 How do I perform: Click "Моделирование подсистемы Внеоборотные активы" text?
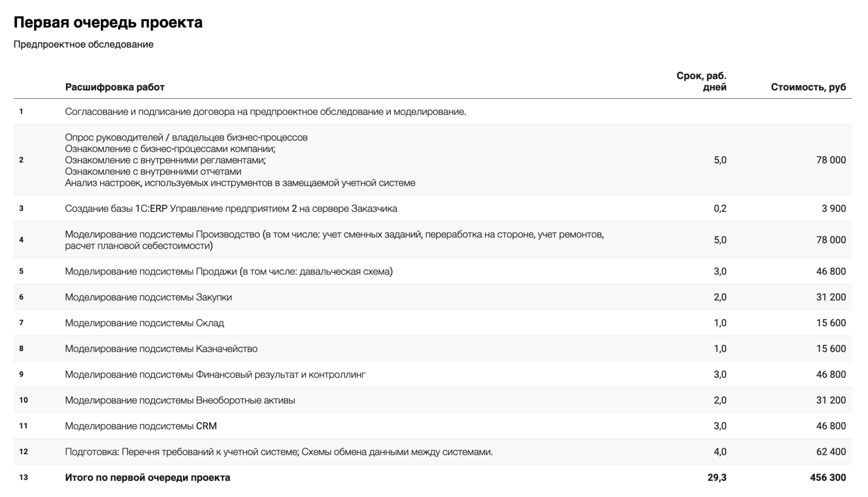180,400
